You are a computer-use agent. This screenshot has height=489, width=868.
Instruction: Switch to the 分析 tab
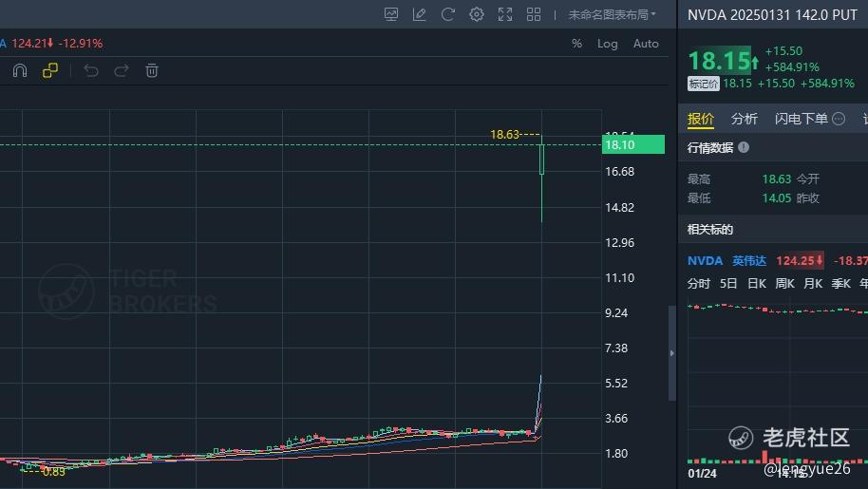pyautogui.click(x=744, y=119)
